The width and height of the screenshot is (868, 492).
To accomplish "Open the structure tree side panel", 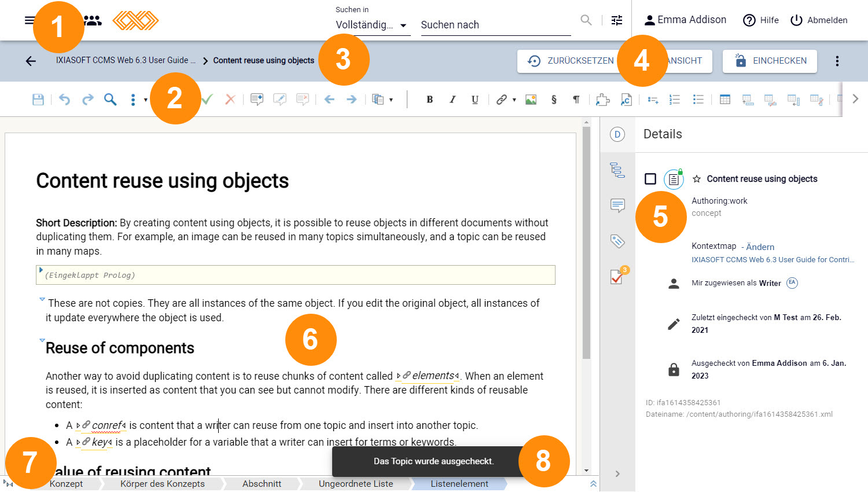I will 617,170.
